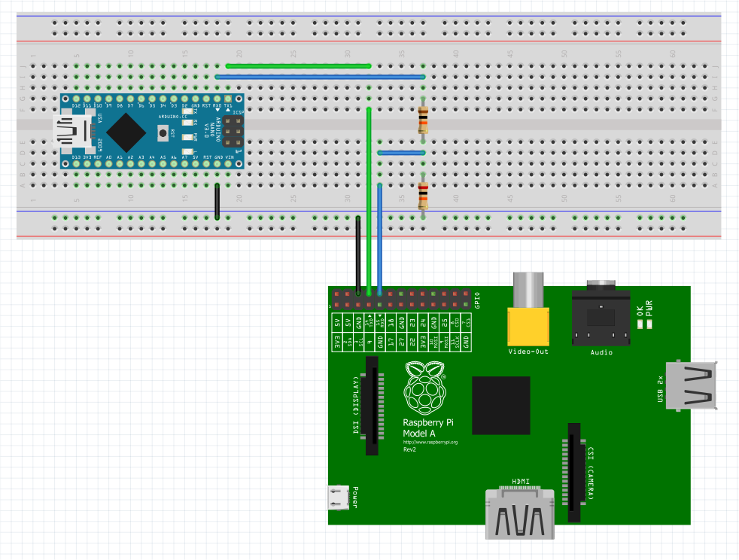Select the long horizontal blue wire below the green wire
Screen dimensions: 739x560
pyautogui.click(x=320, y=77)
